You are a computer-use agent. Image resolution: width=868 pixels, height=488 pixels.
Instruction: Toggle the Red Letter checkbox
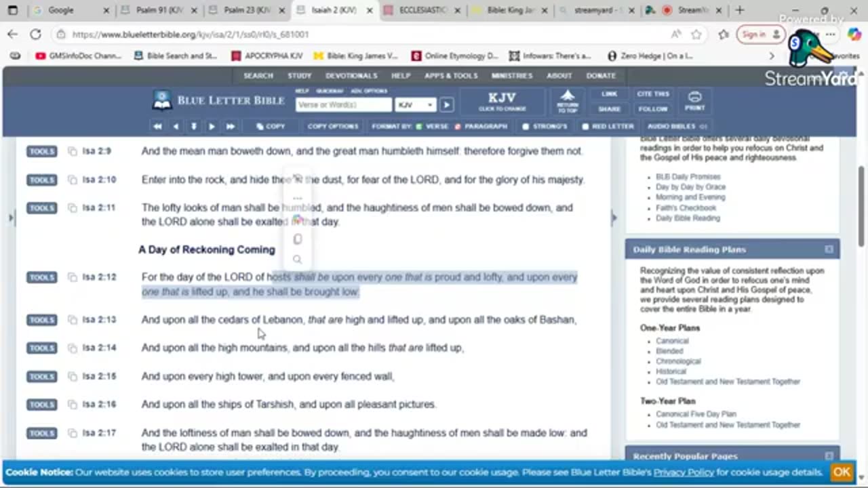coord(585,127)
